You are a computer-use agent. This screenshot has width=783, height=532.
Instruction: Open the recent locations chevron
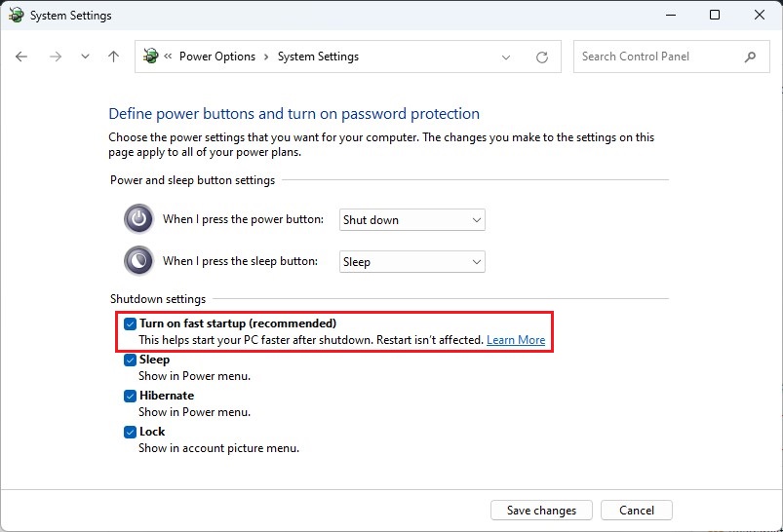pyautogui.click(x=86, y=57)
